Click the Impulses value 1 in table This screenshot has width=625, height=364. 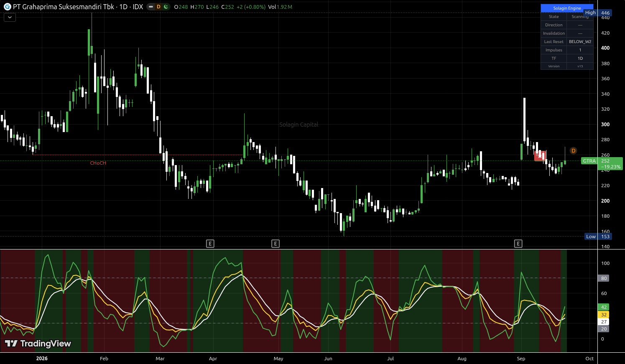click(580, 50)
